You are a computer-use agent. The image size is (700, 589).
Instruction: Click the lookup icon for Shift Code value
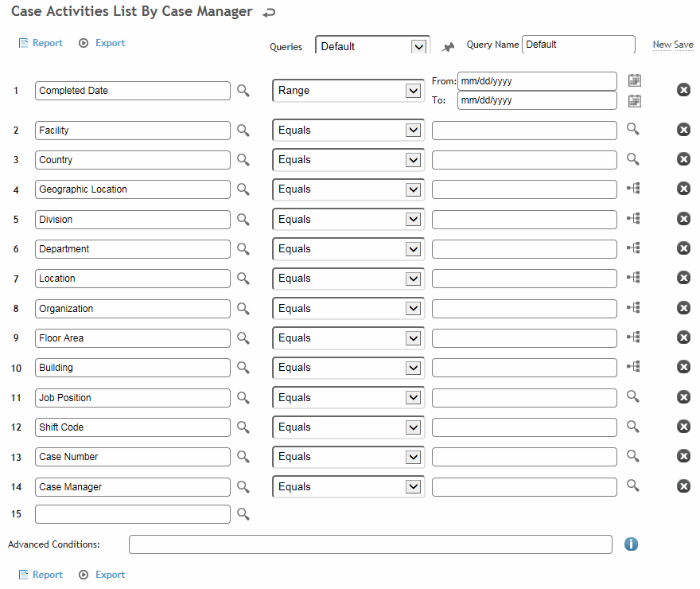point(632,427)
